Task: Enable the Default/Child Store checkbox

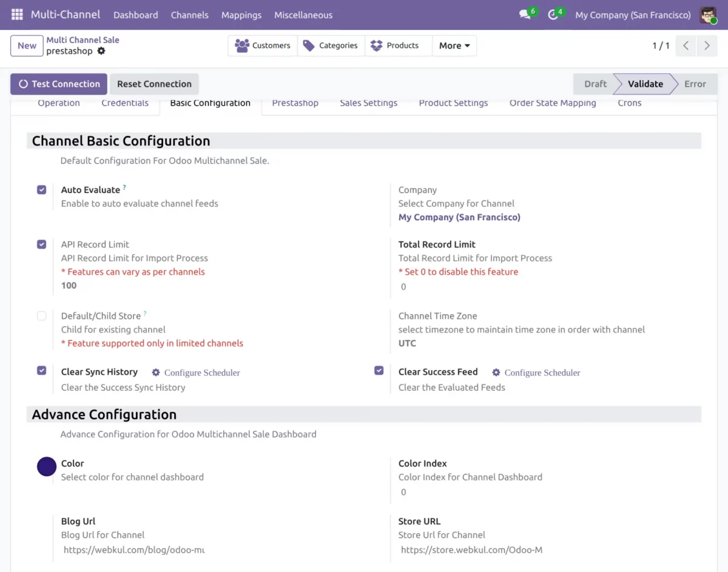Action: 41,316
